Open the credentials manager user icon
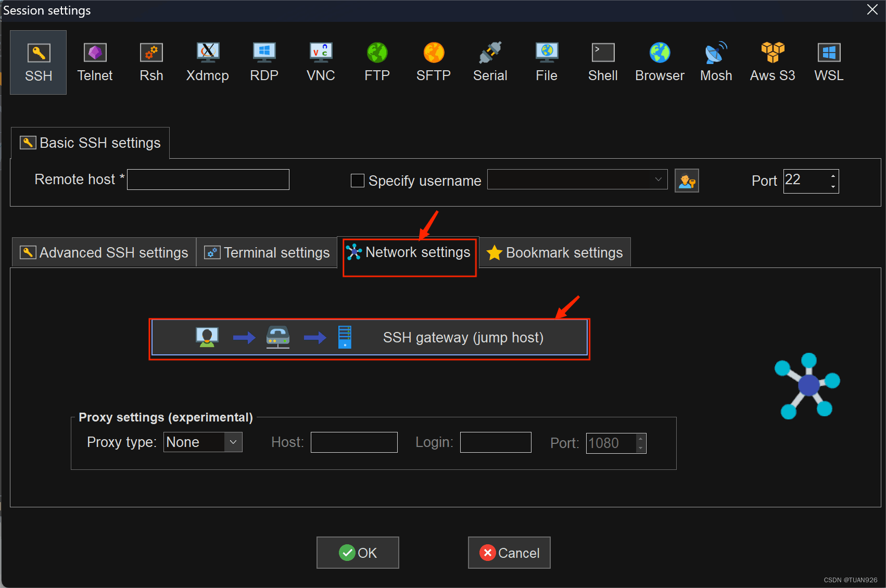Screen dimensions: 886x588 pos(687,181)
